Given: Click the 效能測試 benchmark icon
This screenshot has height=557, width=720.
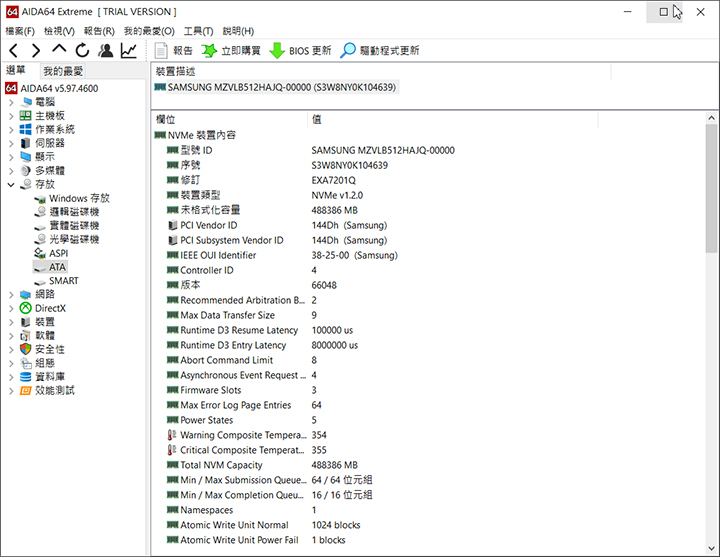Looking at the screenshot, I should pos(26,390).
